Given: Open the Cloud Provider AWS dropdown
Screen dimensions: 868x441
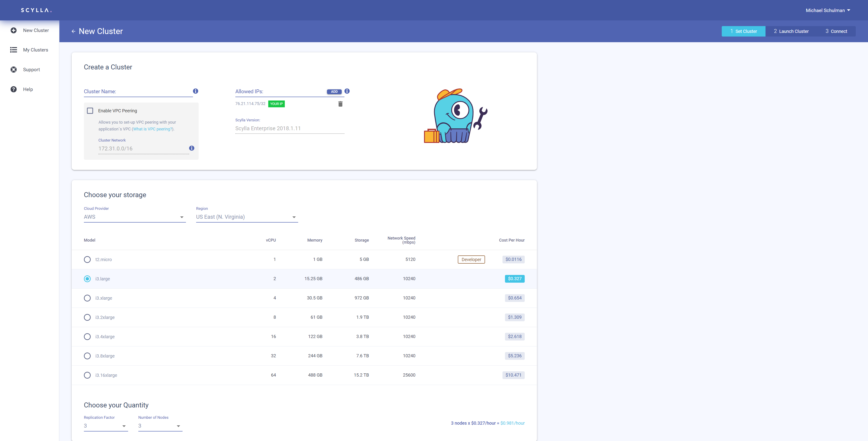Looking at the screenshot, I should [135, 217].
